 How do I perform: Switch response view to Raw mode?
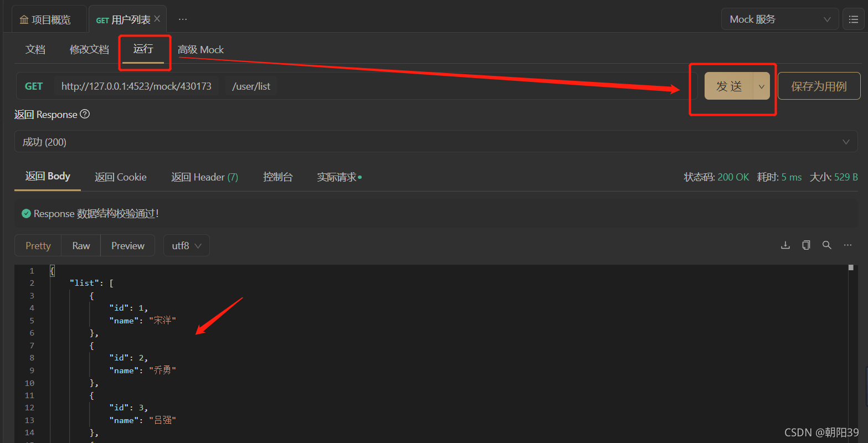point(80,245)
